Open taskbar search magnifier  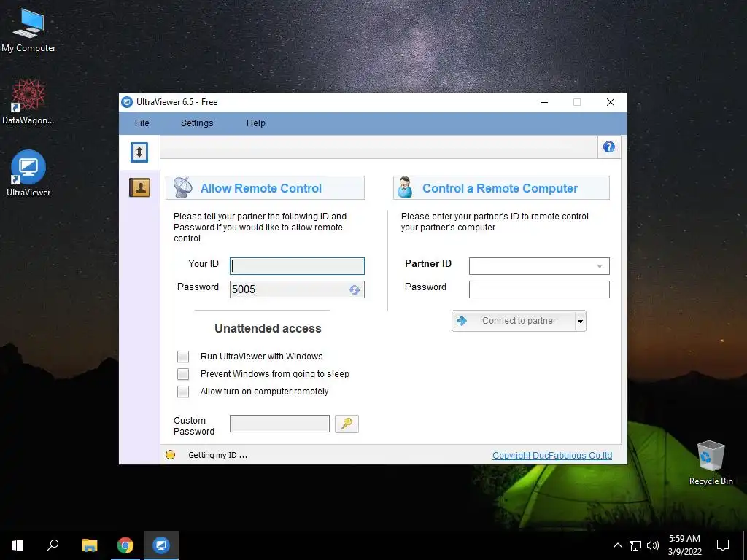[x=53, y=545]
